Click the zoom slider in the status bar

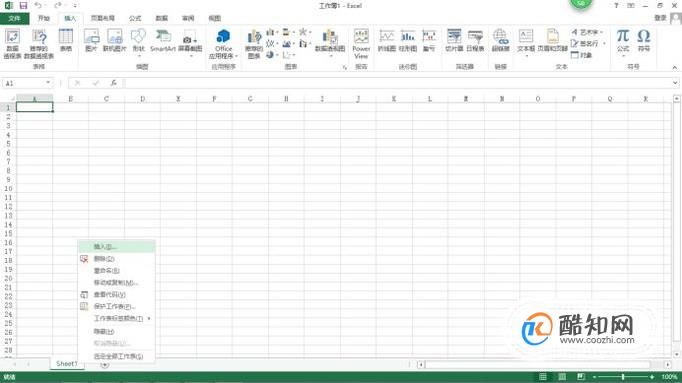pyautogui.click(x=623, y=377)
